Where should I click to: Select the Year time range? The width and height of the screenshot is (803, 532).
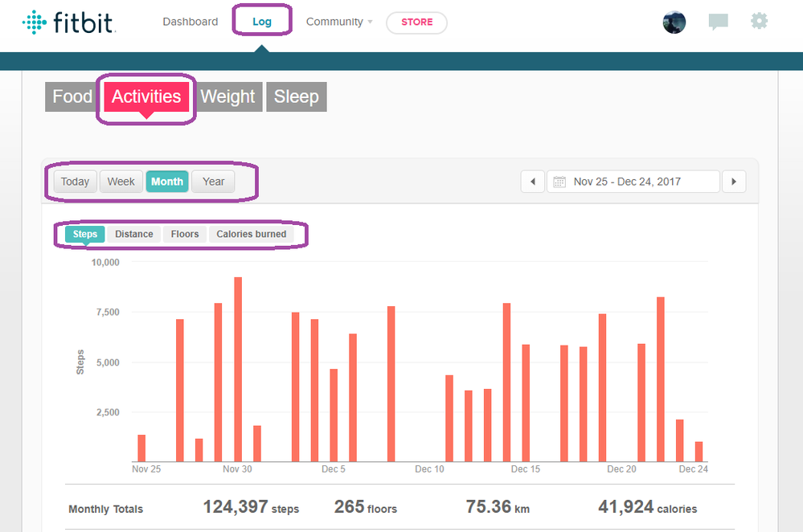tap(213, 182)
